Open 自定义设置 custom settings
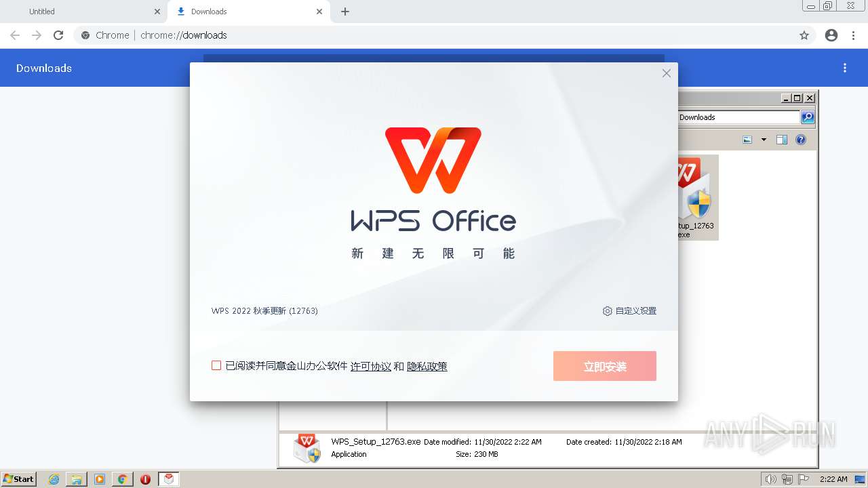 (629, 311)
